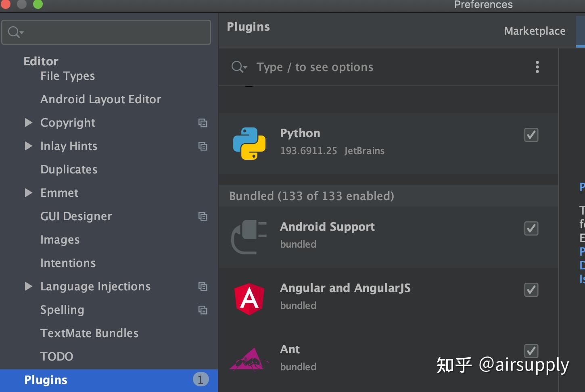Click the Ant plugin title
The width and height of the screenshot is (585, 392).
pos(290,349)
